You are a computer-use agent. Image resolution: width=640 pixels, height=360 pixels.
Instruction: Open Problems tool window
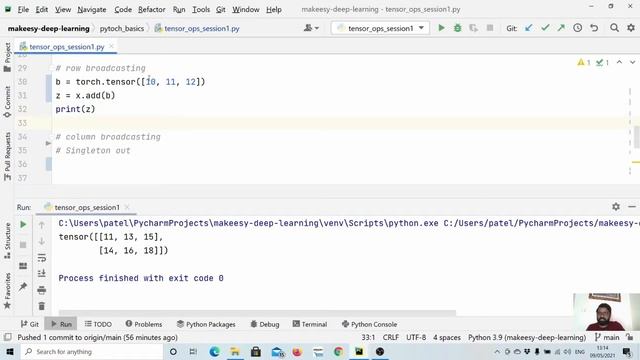[144, 324]
